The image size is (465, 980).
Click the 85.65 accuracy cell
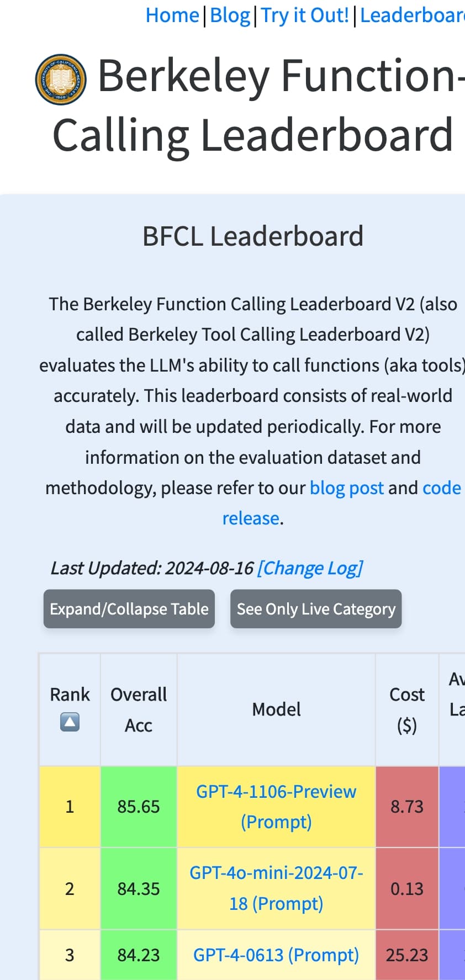pos(138,806)
